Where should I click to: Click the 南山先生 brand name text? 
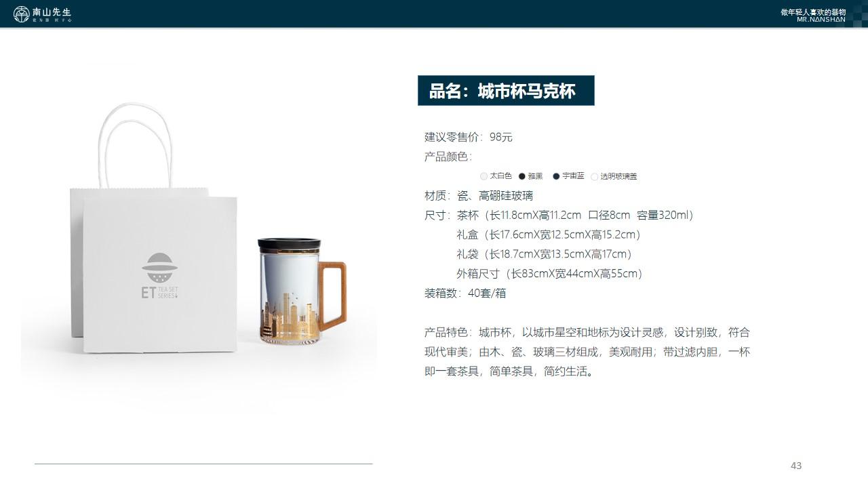pyautogui.click(x=52, y=12)
